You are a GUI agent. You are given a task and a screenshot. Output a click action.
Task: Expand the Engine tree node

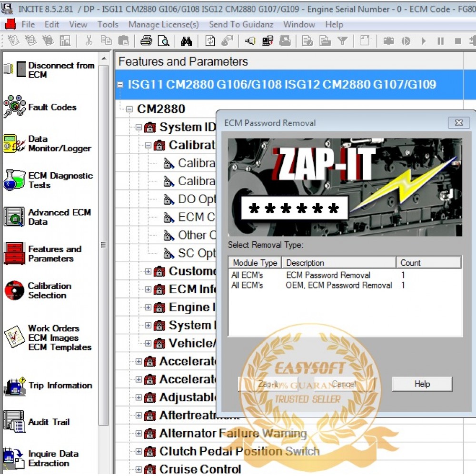(x=148, y=307)
